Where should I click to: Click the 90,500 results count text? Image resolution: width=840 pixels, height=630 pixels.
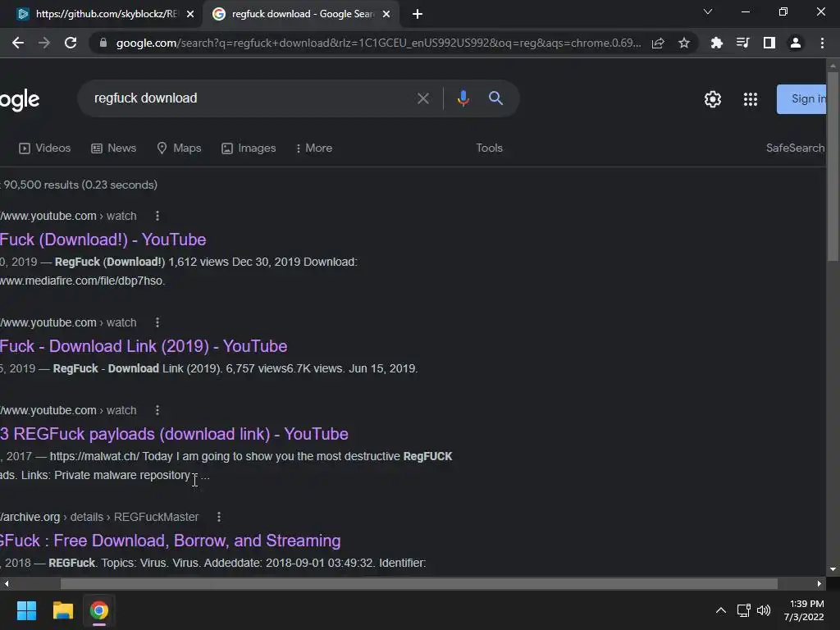coord(80,185)
